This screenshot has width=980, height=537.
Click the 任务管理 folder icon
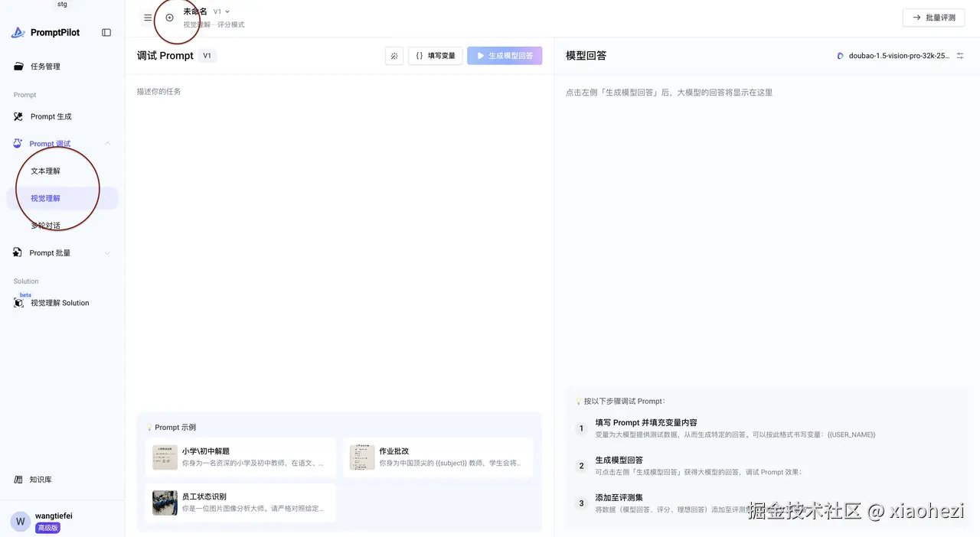pyautogui.click(x=18, y=67)
